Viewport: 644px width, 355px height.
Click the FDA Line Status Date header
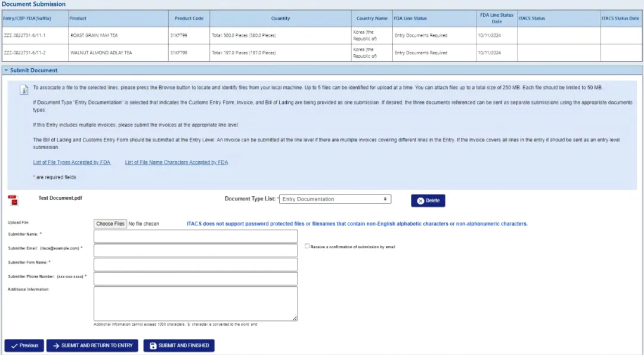point(497,18)
